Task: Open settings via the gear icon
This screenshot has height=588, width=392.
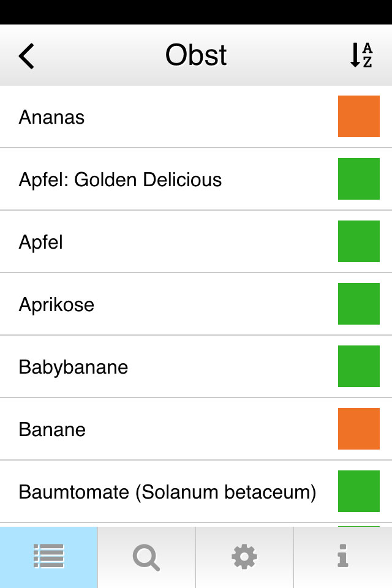Action: pyautogui.click(x=244, y=557)
